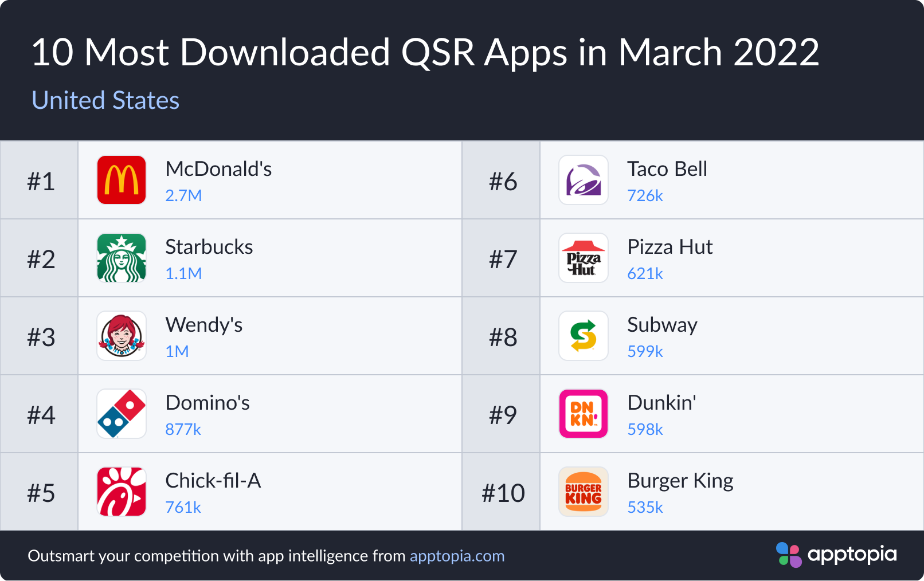
Task: Click the Subway app icon
Action: [x=584, y=336]
